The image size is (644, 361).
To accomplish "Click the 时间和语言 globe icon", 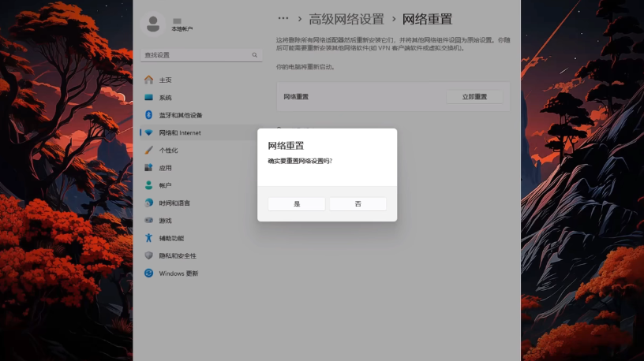I will pos(148,203).
